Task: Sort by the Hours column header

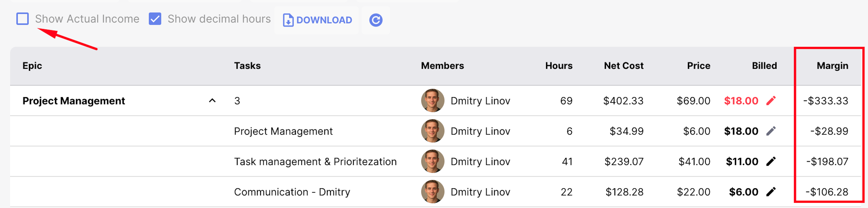Action: point(559,65)
